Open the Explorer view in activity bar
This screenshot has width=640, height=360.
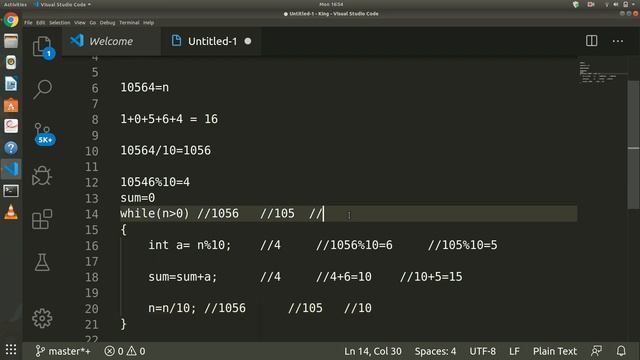pos(43,47)
